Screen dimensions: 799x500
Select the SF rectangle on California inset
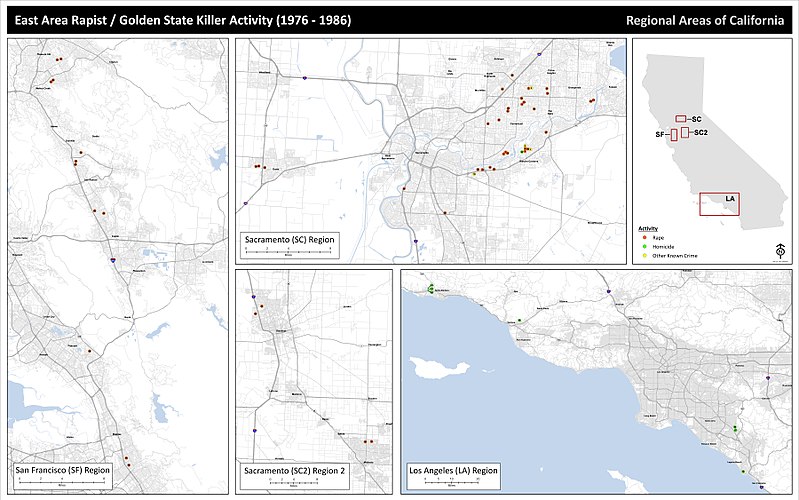point(674,134)
